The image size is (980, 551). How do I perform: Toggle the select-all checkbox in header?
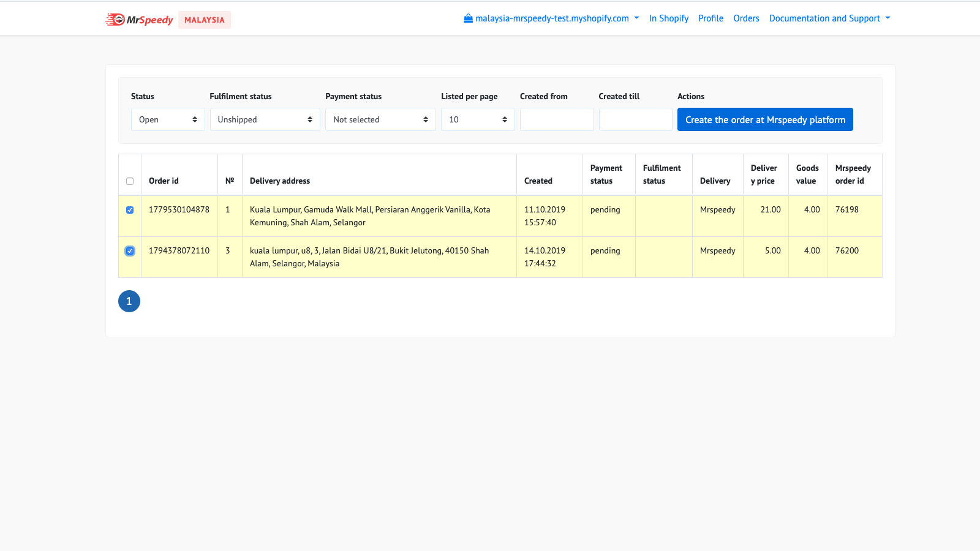pos(130,181)
